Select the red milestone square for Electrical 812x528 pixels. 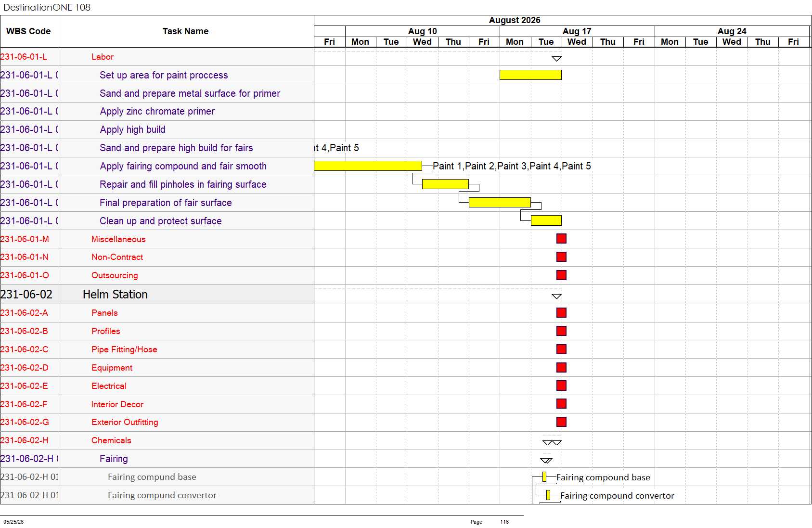561,386
